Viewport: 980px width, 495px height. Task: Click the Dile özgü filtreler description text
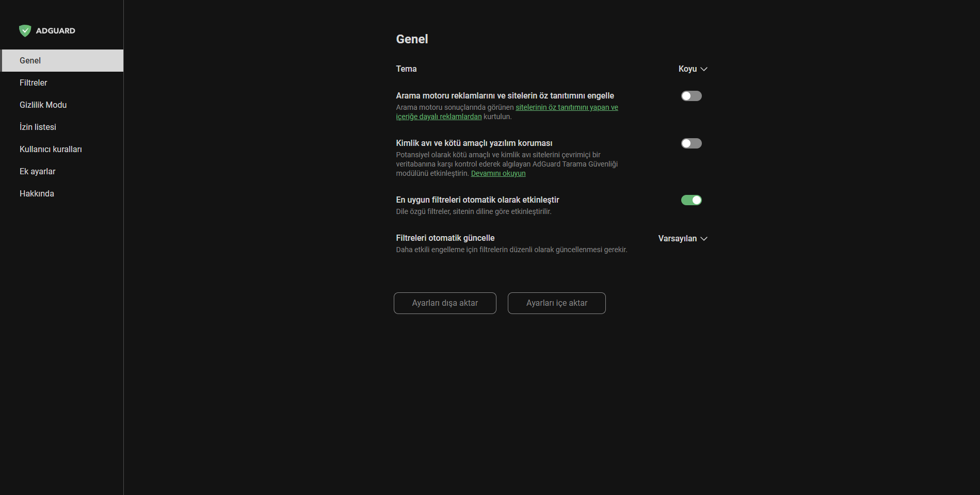click(x=473, y=211)
